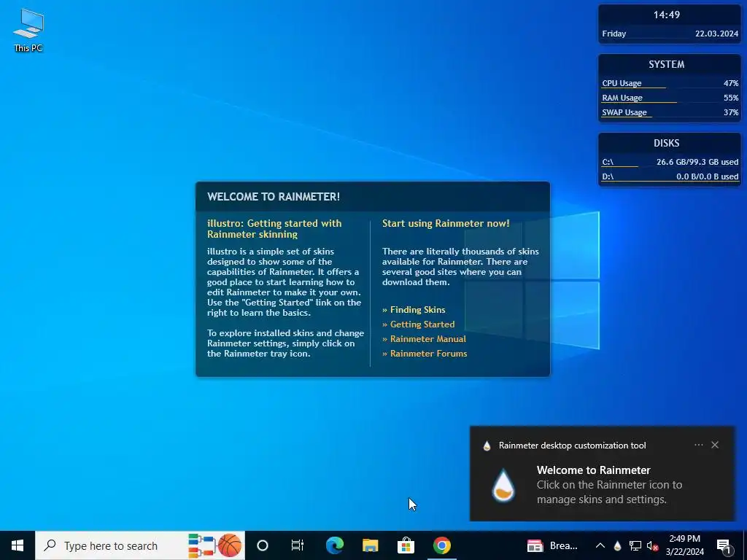Click the DISKS skin title
This screenshot has height=560, width=747.
click(667, 144)
